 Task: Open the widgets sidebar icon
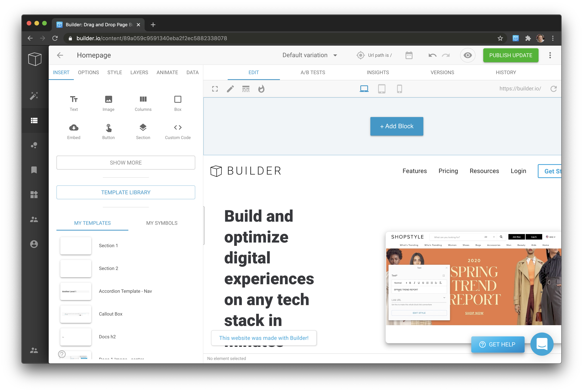click(x=34, y=194)
